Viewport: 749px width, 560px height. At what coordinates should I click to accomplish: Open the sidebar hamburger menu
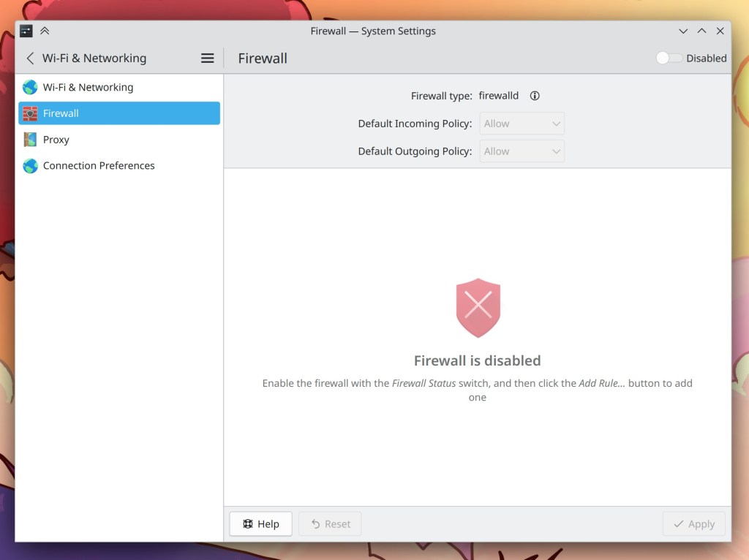pos(207,58)
